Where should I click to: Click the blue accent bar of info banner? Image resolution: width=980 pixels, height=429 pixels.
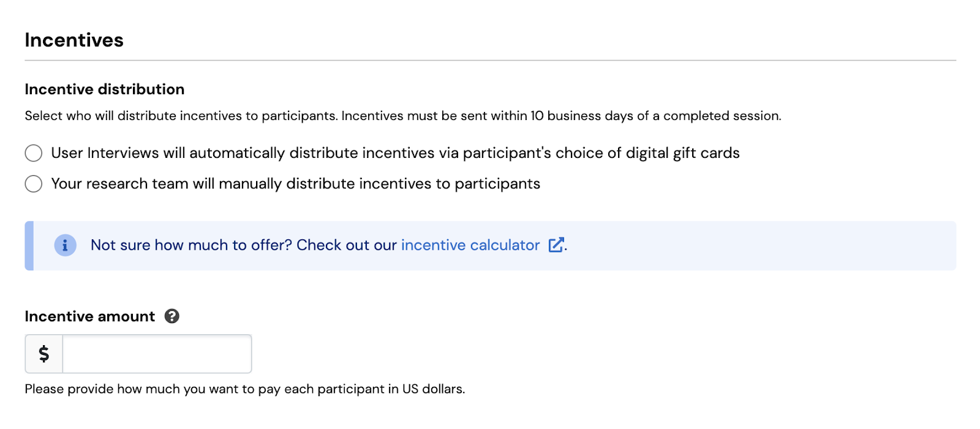click(29, 245)
